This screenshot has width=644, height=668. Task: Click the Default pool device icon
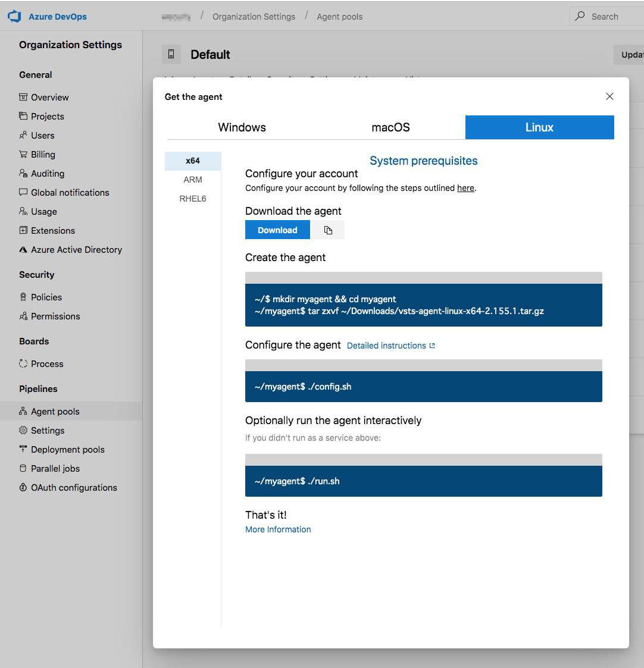[171, 54]
